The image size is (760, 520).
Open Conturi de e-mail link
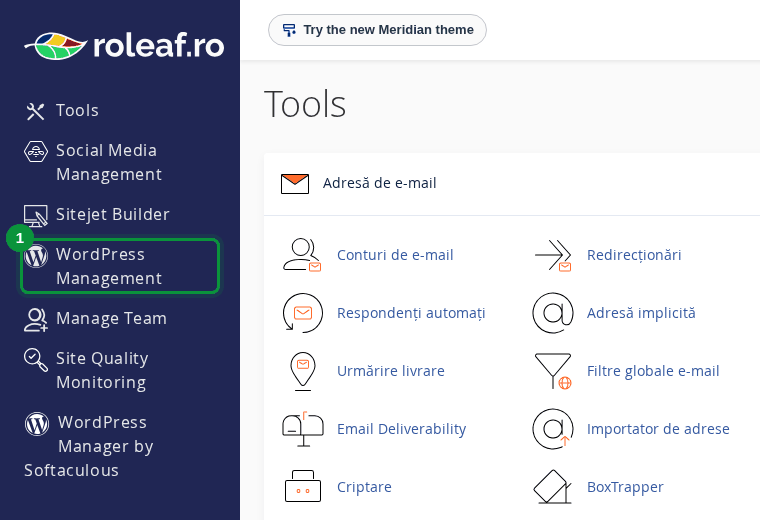pyautogui.click(x=395, y=255)
